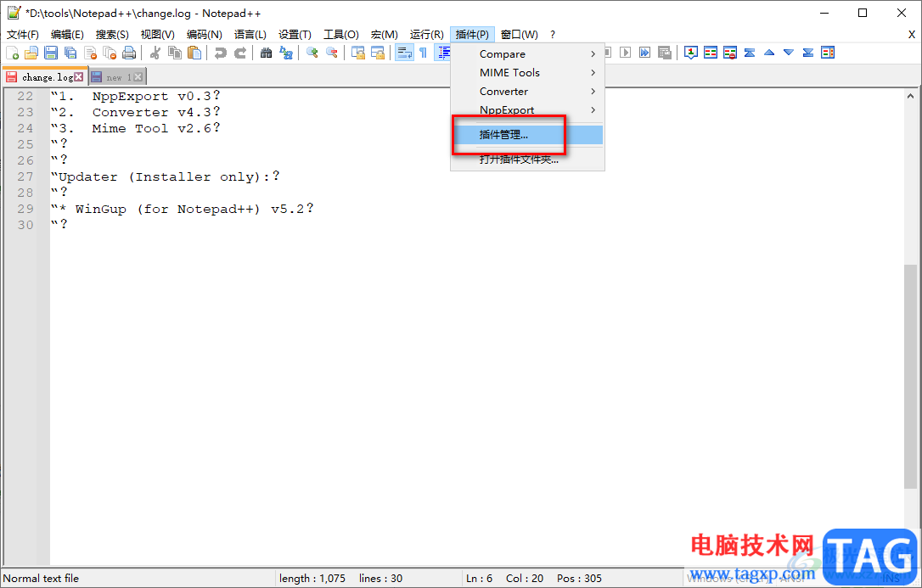Screen dimensions: 922x588
Task: Set file as first to compare
Action: (691, 53)
